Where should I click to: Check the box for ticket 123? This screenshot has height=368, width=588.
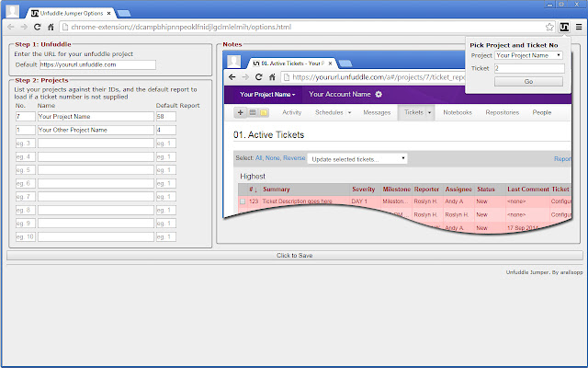click(x=243, y=201)
